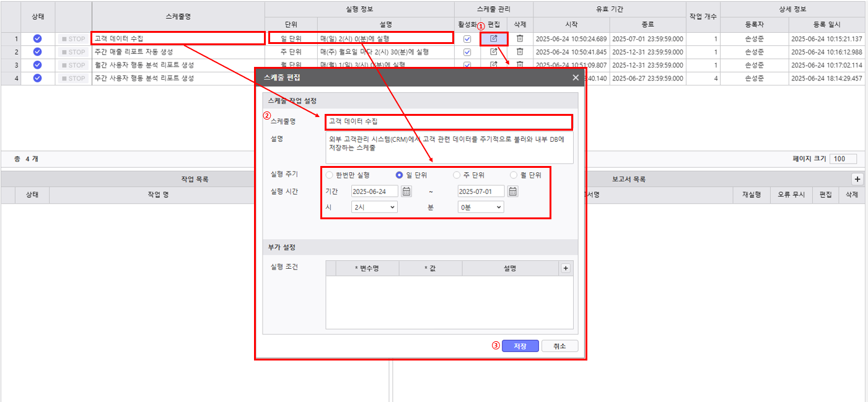Add a new 실행 조건 row with plus icon
Screen dimensions: 868x402
[x=565, y=268]
